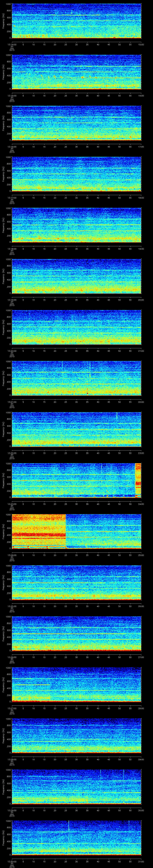Click the 13:14:00 start time label

[x=12, y=44]
